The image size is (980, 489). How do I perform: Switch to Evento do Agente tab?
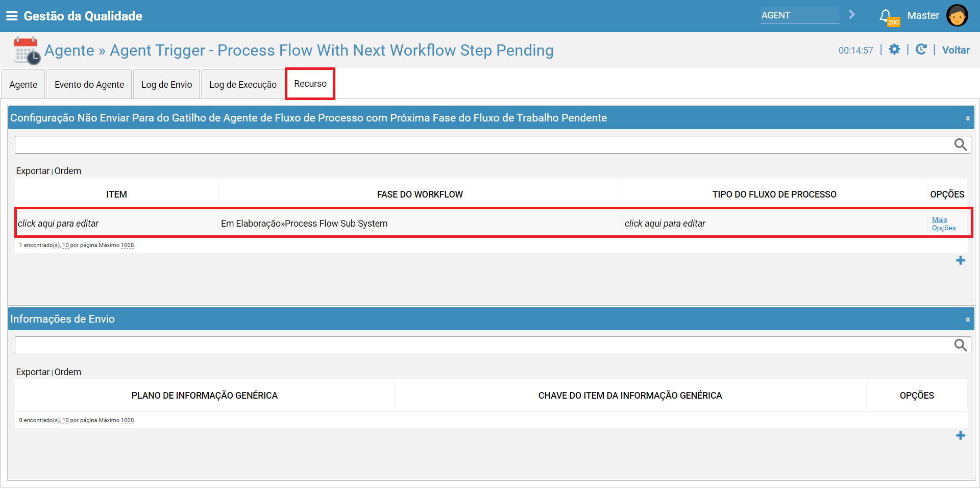coord(89,84)
